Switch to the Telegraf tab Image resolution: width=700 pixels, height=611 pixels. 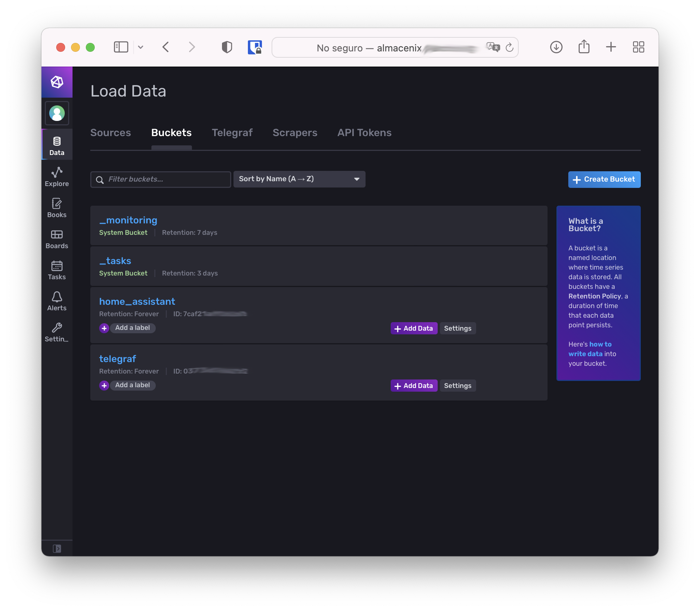point(232,132)
